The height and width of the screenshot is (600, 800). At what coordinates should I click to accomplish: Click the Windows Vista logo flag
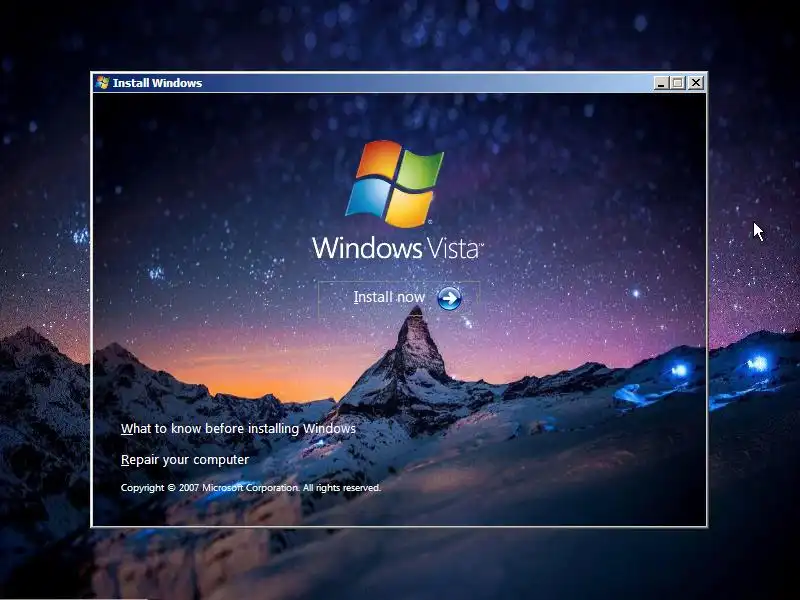click(394, 184)
